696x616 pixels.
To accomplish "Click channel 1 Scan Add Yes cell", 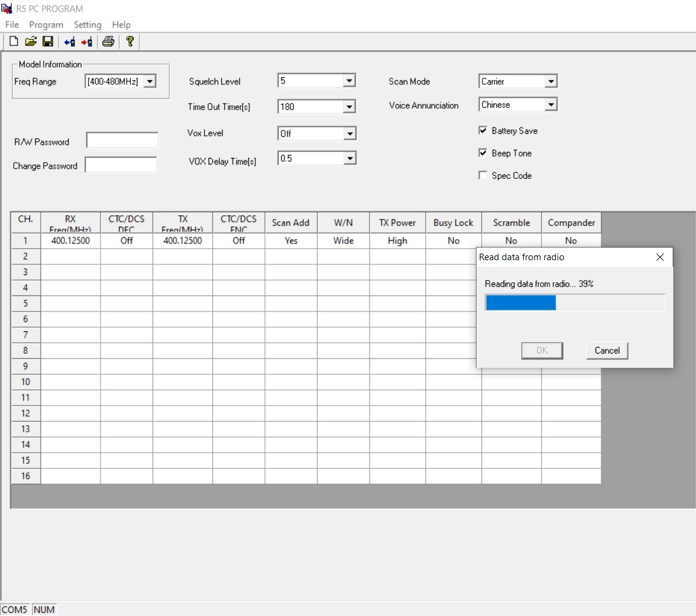I will coord(291,240).
